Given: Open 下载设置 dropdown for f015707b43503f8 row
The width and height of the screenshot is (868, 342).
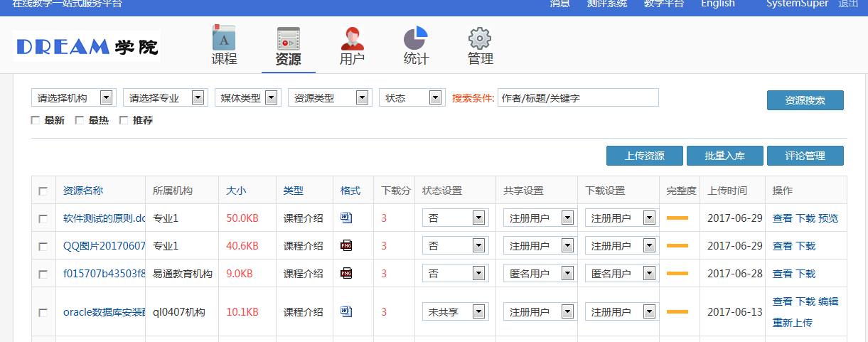Looking at the screenshot, I should [x=621, y=273].
